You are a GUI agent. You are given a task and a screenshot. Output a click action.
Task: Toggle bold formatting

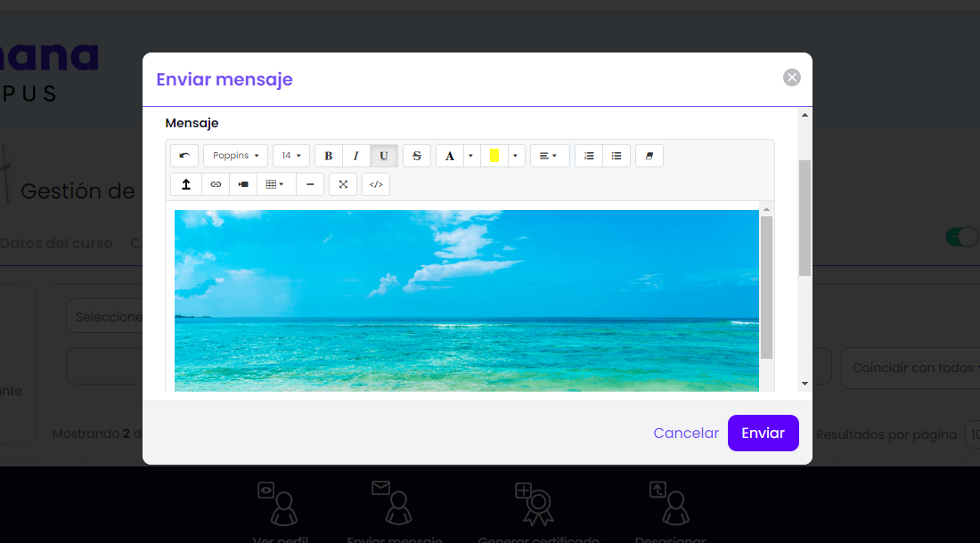[x=328, y=156]
